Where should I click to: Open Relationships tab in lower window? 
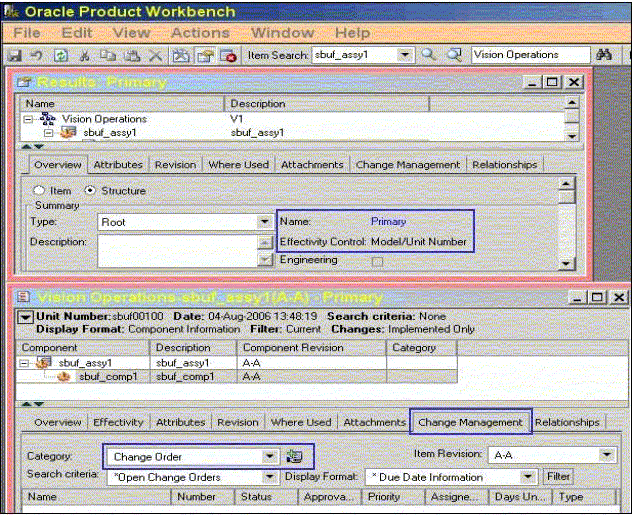click(567, 422)
